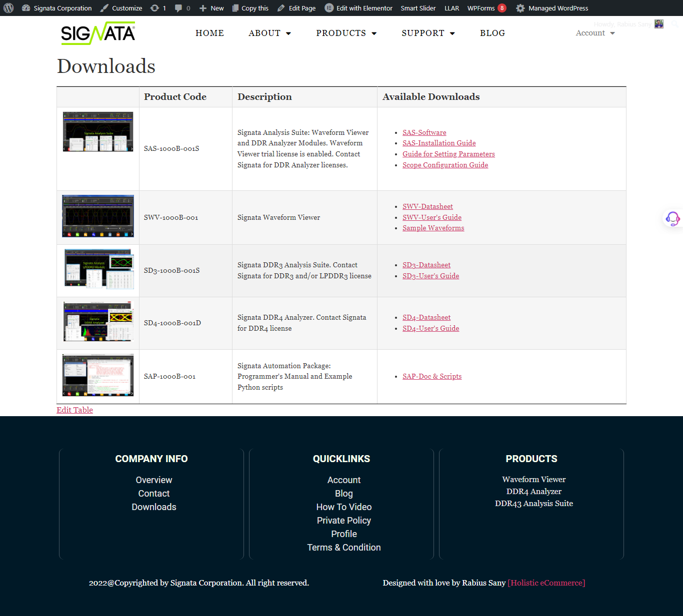Open the SWV-Datasheet link
This screenshot has height=616, width=683.
pyautogui.click(x=427, y=206)
